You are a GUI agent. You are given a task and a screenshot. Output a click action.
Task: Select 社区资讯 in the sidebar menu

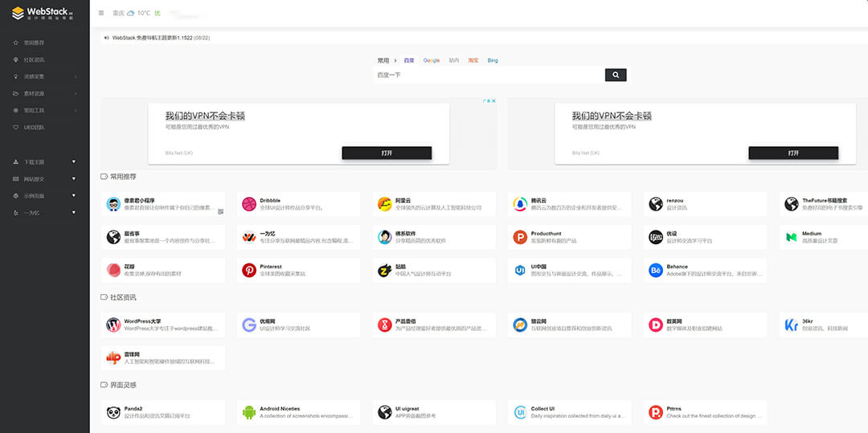pyautogui.click(x=35, y=60)
